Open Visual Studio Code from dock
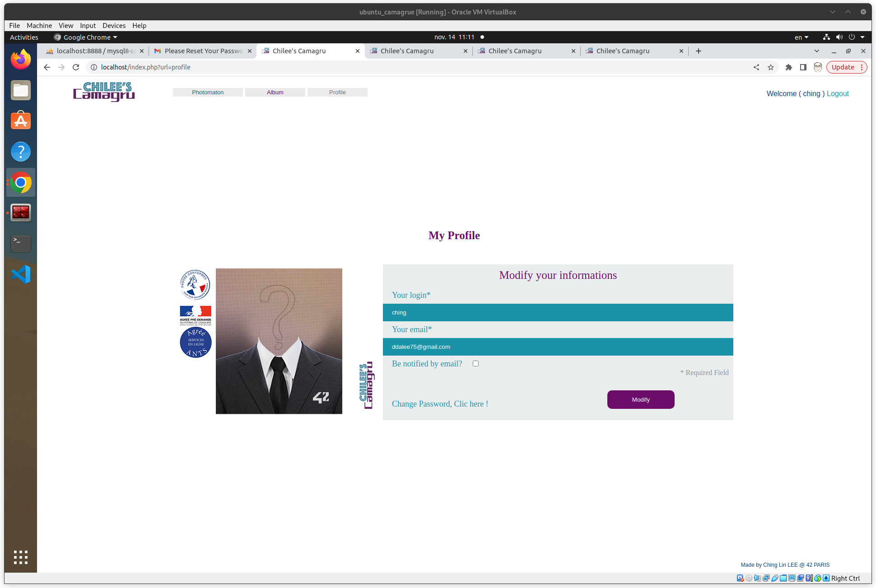The image size is (876, 588). point(21,274)
